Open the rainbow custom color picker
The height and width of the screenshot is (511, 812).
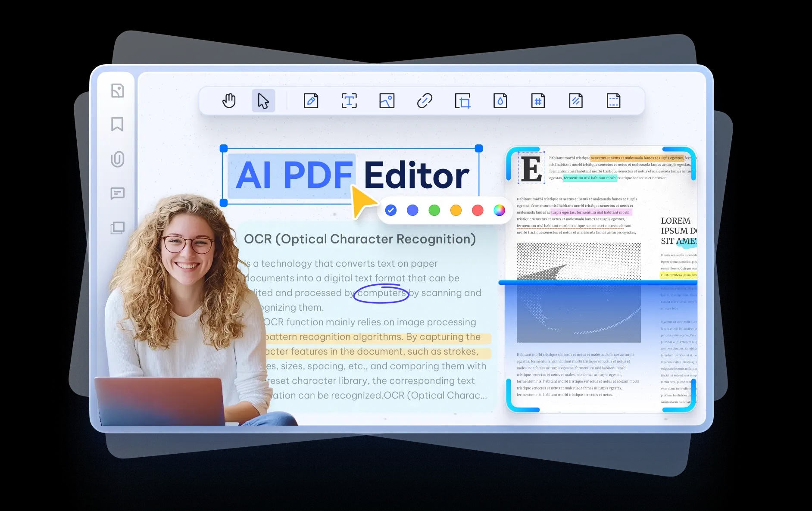pos(499,210)
